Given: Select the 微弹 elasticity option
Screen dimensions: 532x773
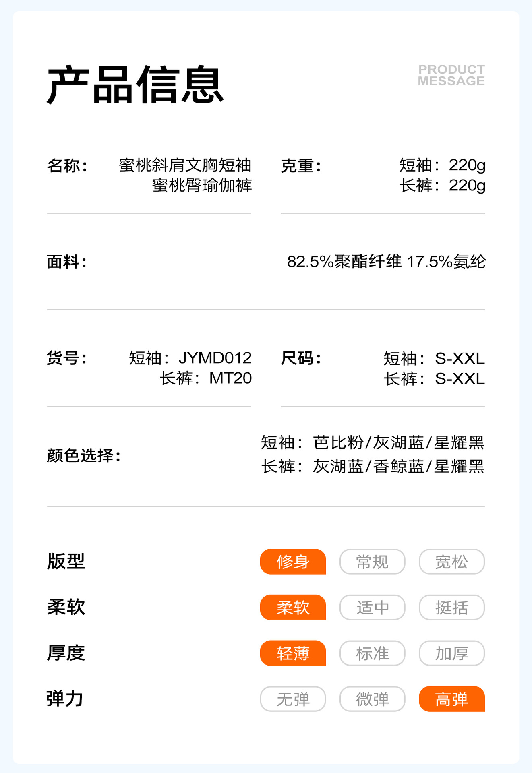Looking at the screenshot, I should pyautogui.click(x=372, y=699).
